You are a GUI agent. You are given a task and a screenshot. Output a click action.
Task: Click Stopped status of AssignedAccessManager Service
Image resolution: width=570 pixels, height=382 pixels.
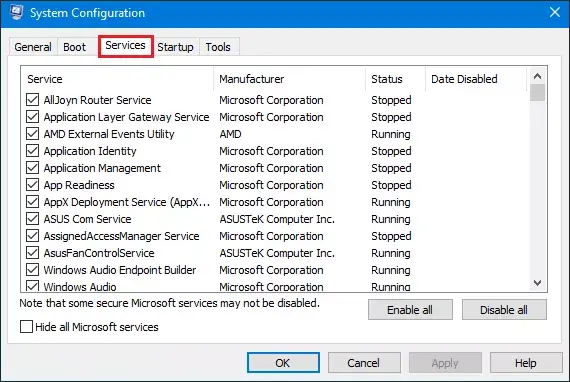point(391,236)
